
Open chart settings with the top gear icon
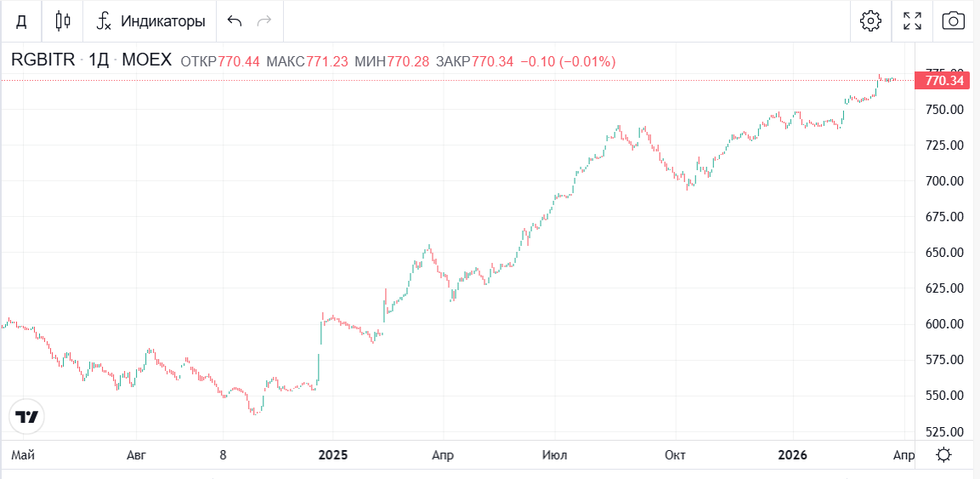point(870,20)
